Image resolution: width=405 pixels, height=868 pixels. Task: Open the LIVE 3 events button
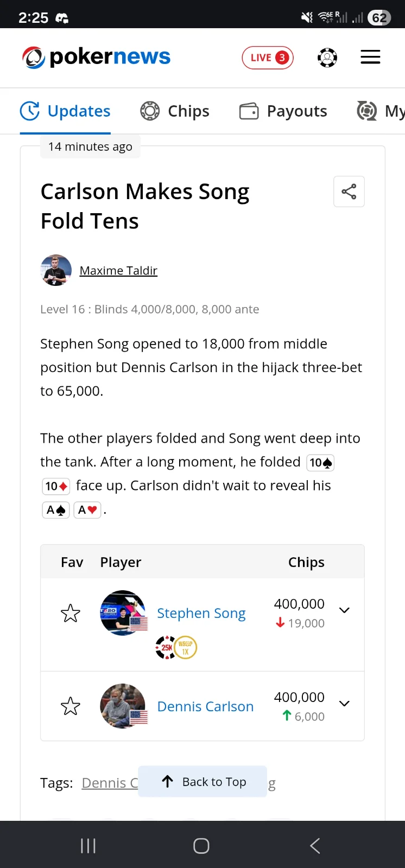coord(268,58)
